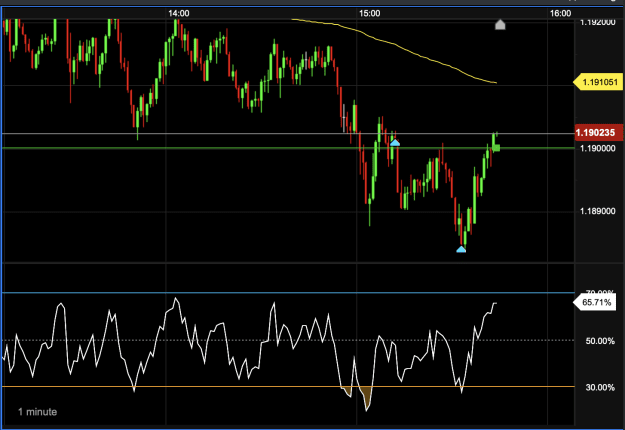Click the 16:00 time axis label
The image size is (625, 430).
pos(560,13)
